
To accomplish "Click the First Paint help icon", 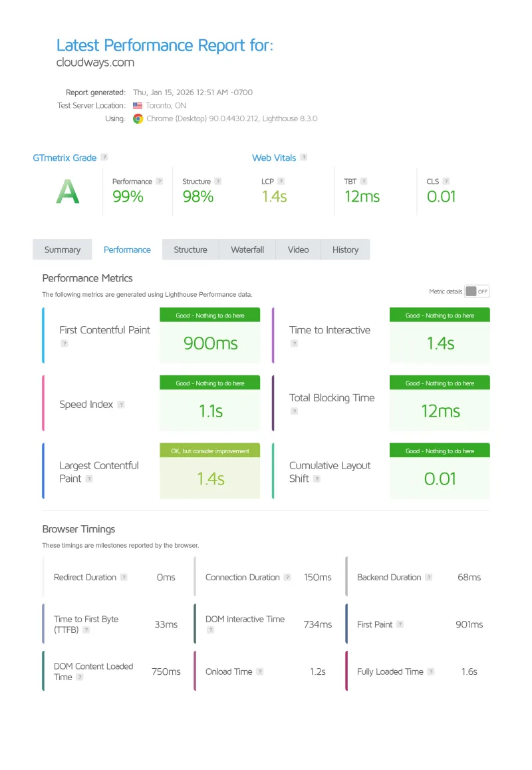I will (400, 625).
